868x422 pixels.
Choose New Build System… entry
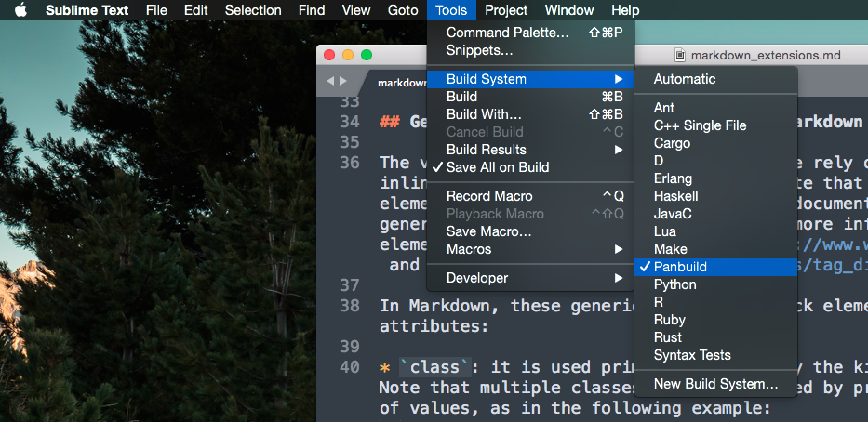[715, 385]
